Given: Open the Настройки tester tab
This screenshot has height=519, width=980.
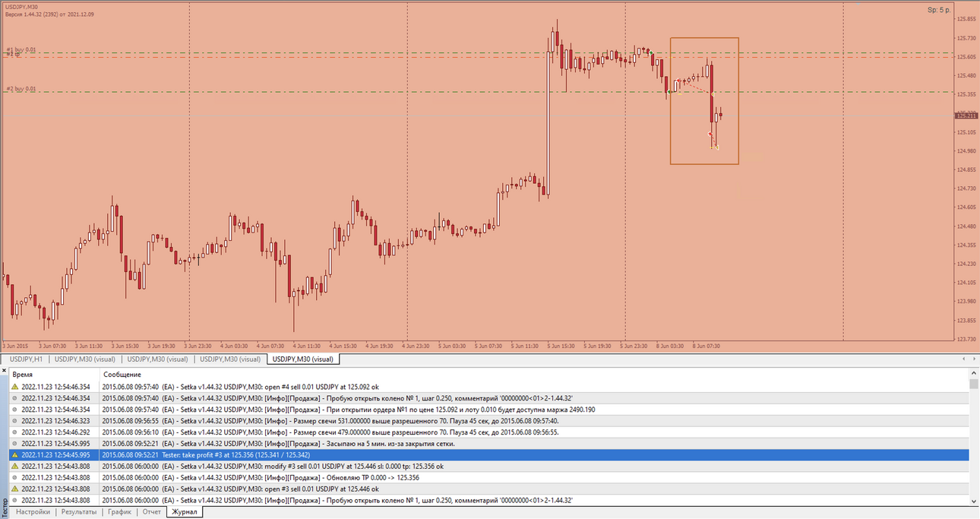Looking at the screenshot, I should (33, 512).
